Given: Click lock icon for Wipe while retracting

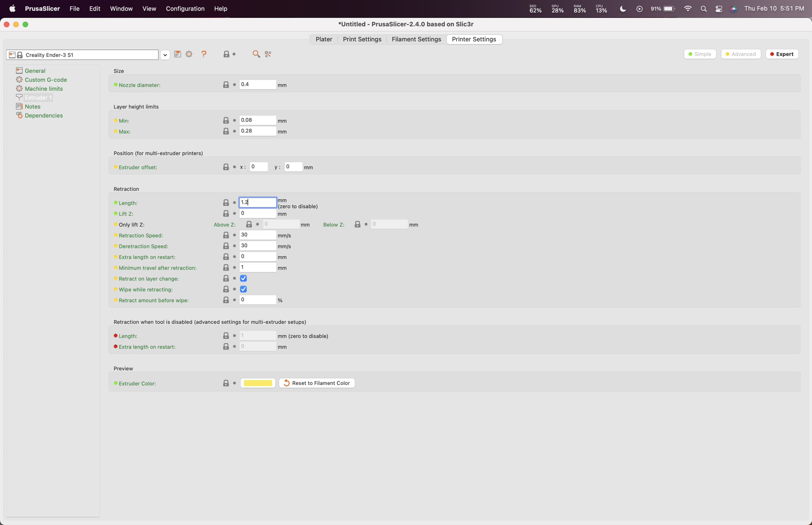Looking at the screenshot, I should click(x=226, y=289).
